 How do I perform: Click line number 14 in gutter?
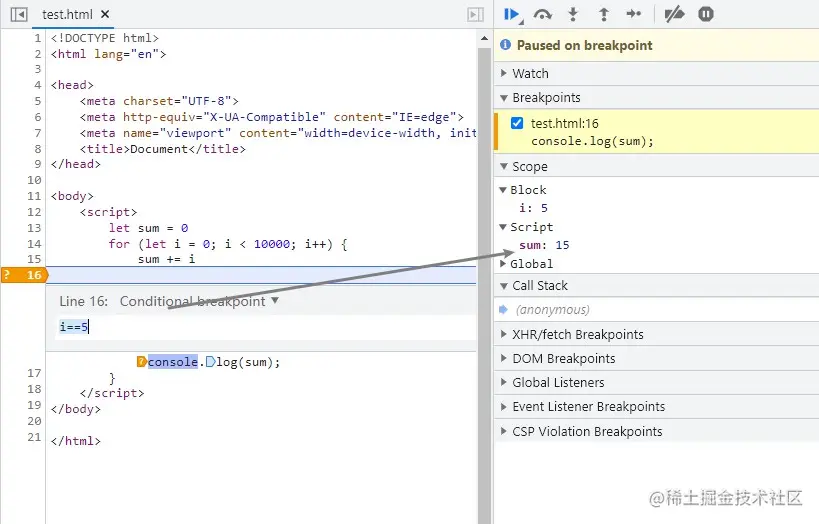tap(34, 244)
